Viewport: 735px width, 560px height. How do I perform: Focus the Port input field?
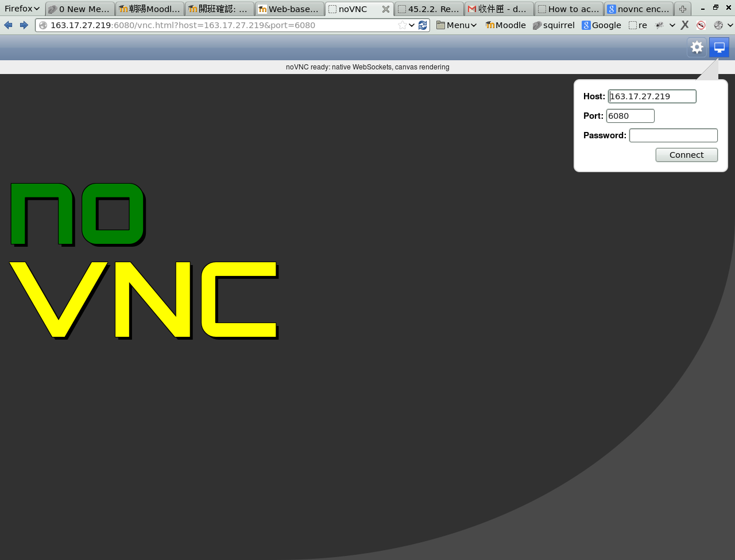[x=630, y=116]
